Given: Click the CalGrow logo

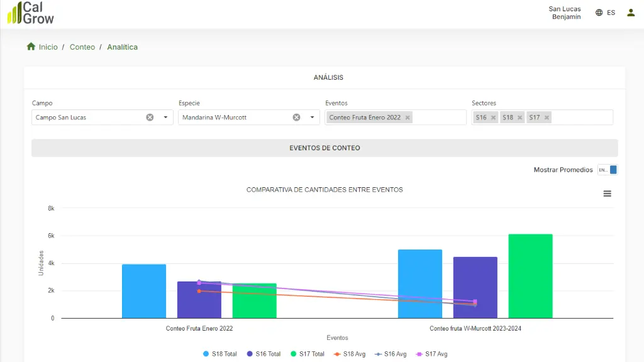Looking at the screenshot, I should click(x=31, y=13).
